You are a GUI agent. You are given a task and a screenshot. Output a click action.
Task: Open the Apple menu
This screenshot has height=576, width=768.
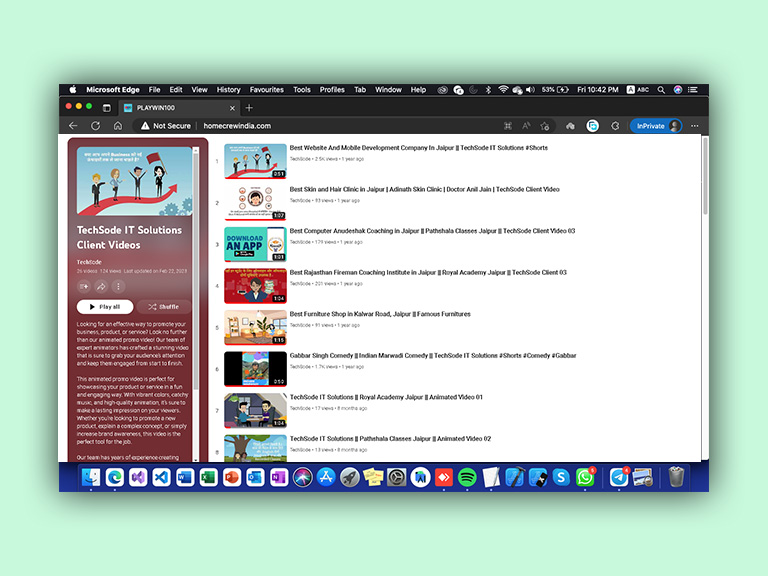tap(73, 90)
